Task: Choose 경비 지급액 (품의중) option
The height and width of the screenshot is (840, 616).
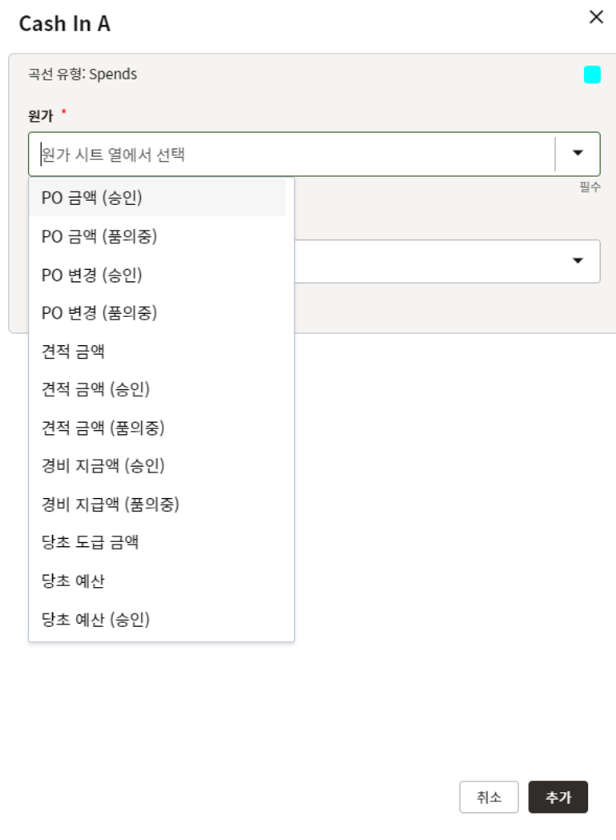Action: click(x=111, y=504)
